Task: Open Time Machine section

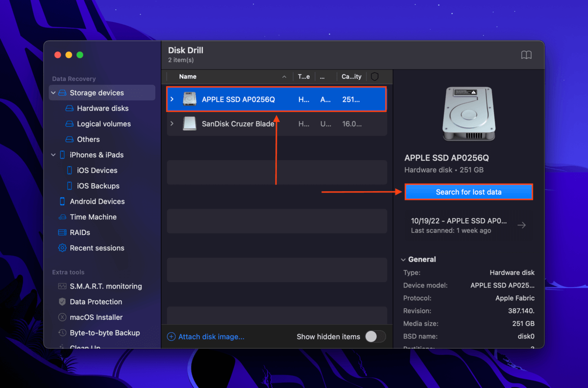Action: pos(93,217)
